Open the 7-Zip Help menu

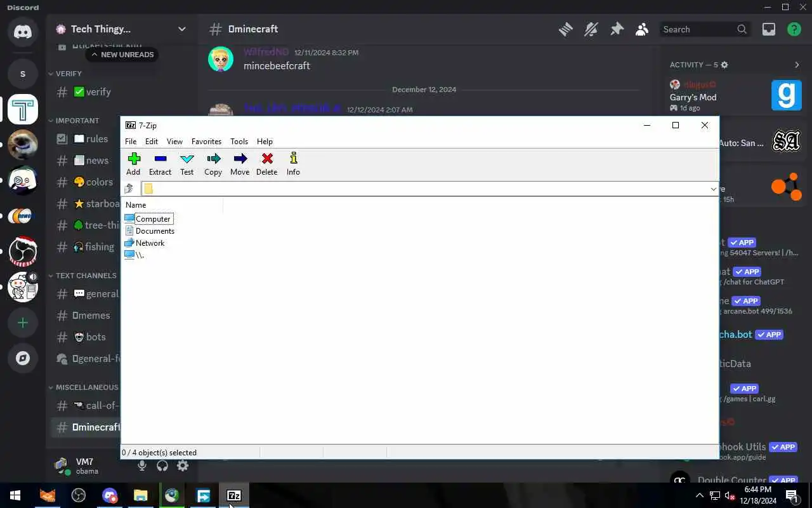click(265, 142)
